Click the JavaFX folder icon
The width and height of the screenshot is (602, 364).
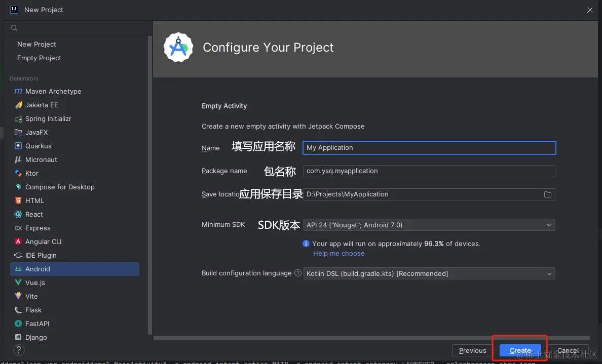[18, 132]
